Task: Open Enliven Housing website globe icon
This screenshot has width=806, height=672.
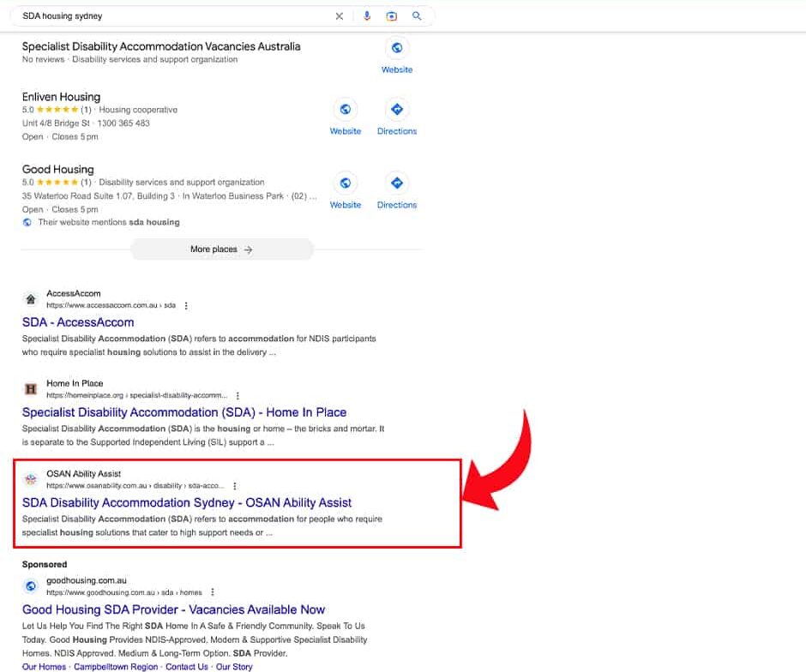Action: point(346,110)
